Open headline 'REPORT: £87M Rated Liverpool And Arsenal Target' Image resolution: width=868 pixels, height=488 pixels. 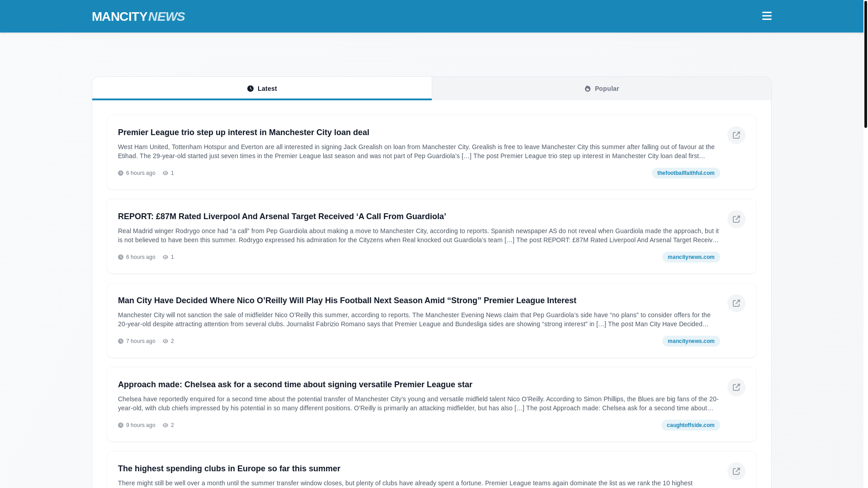point(282,216)
